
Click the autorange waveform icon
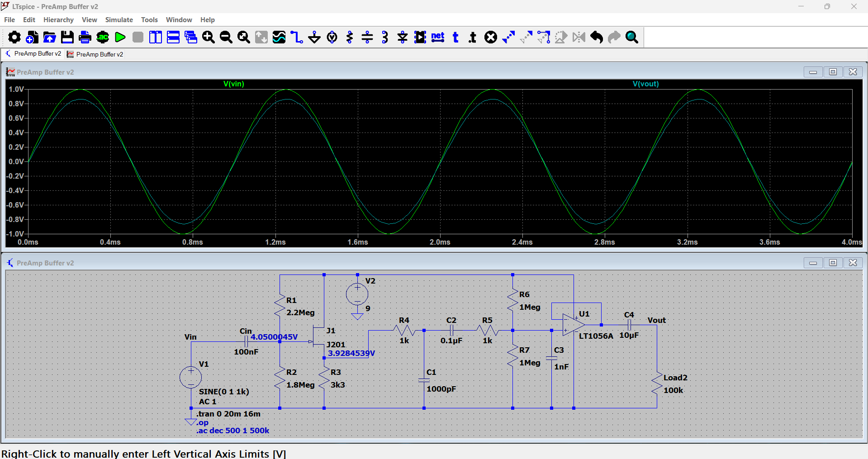click(279, 37)
